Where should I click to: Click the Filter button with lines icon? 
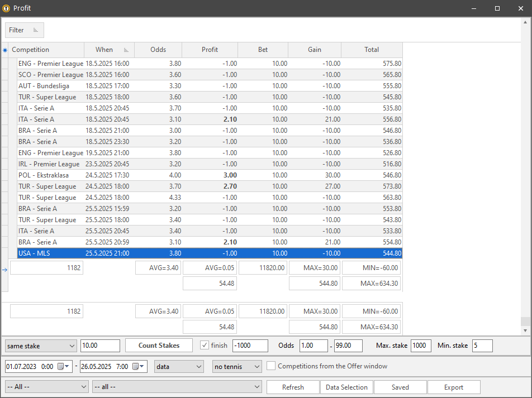tap(25, 30)
